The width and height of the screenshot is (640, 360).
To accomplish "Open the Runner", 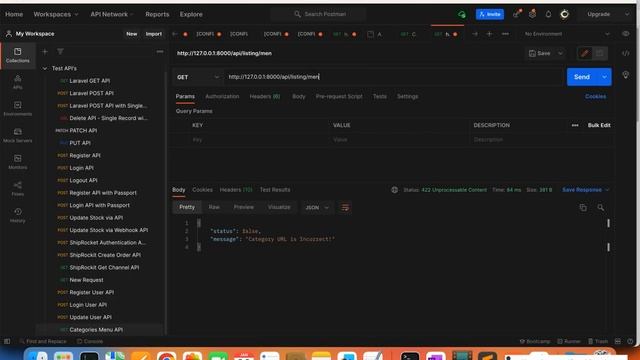I will (x=569, y=341).
